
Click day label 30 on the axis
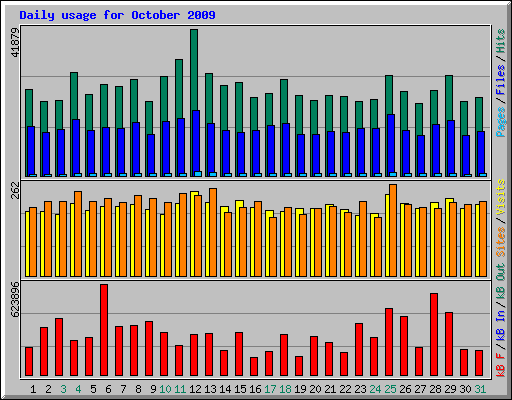click(465, 389)
